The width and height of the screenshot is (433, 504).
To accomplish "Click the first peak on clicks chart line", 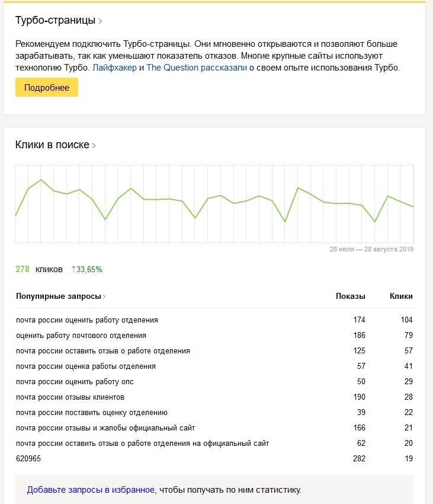I will pyautogui.click(x=41, y=180).
